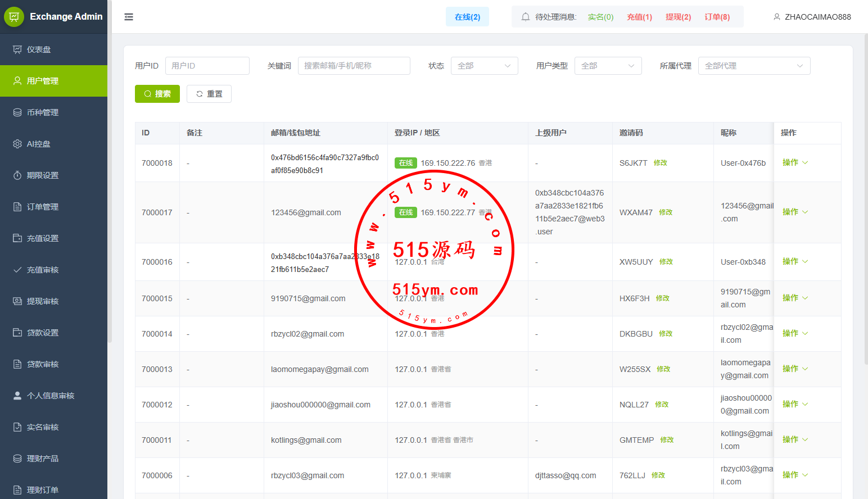Expand the 状态 status dropdown
Viewport: 868px width, 499px height.
484,66
